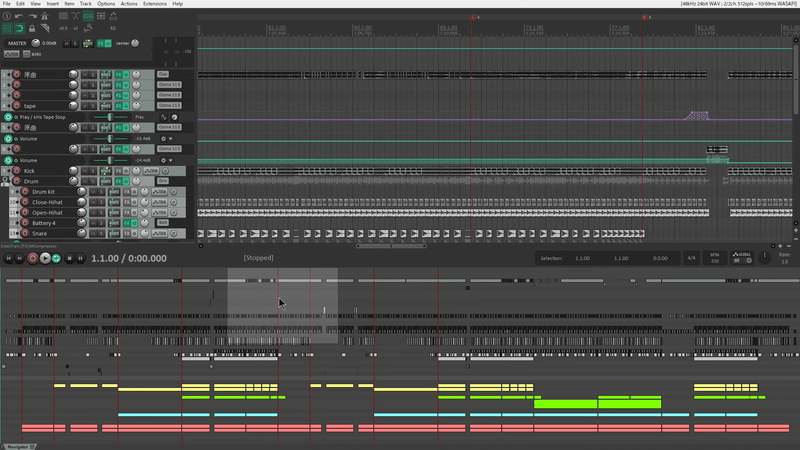Open the Master envelope TRIM button

tap(11, 54)
